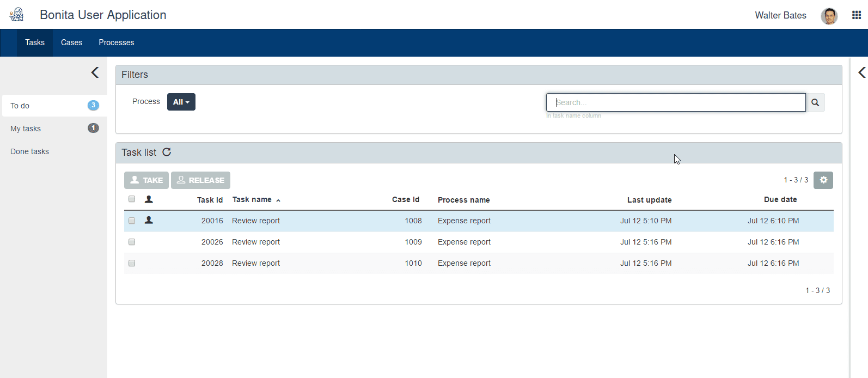
Task: Refresh the task list
Action: point(167,153)
